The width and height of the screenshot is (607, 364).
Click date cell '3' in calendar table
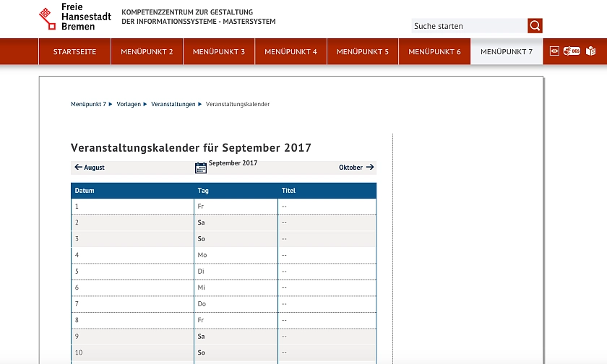click(132, 238)
